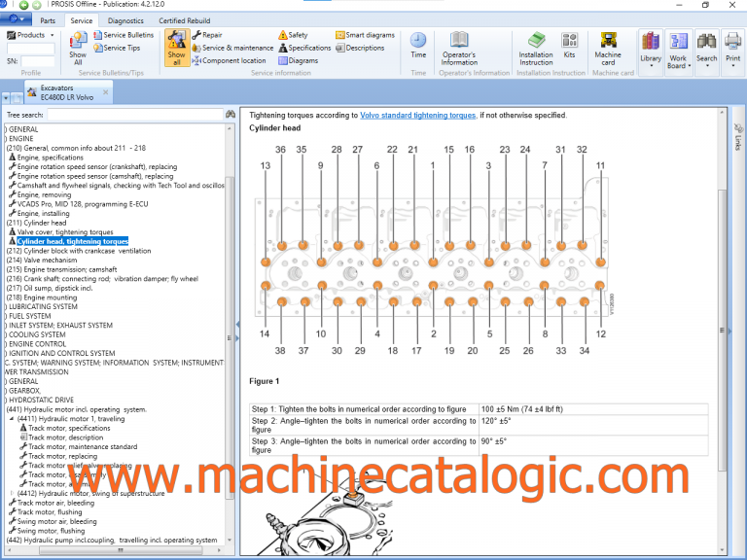Open Service Bulletins
Viewport: 747px width, 560px height.
coord(124,35)
